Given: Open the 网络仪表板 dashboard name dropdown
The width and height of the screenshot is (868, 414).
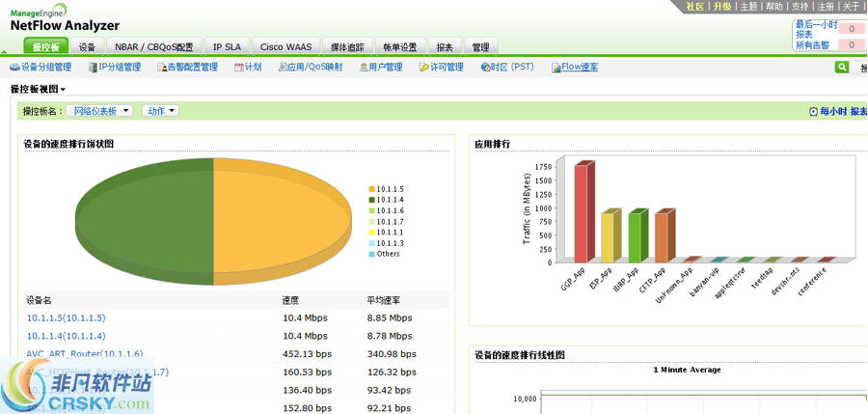Looking at the screenshot, I should [x=99, y=111].
